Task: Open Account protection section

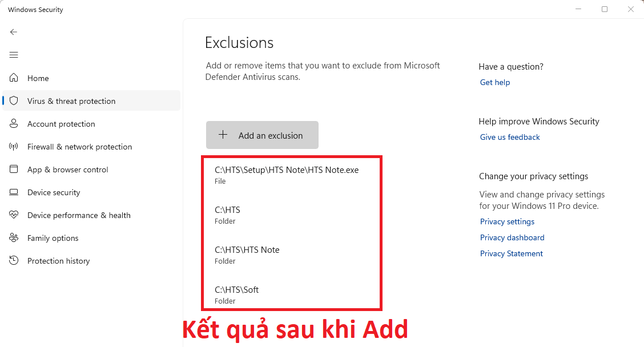Action: [91, 124]
